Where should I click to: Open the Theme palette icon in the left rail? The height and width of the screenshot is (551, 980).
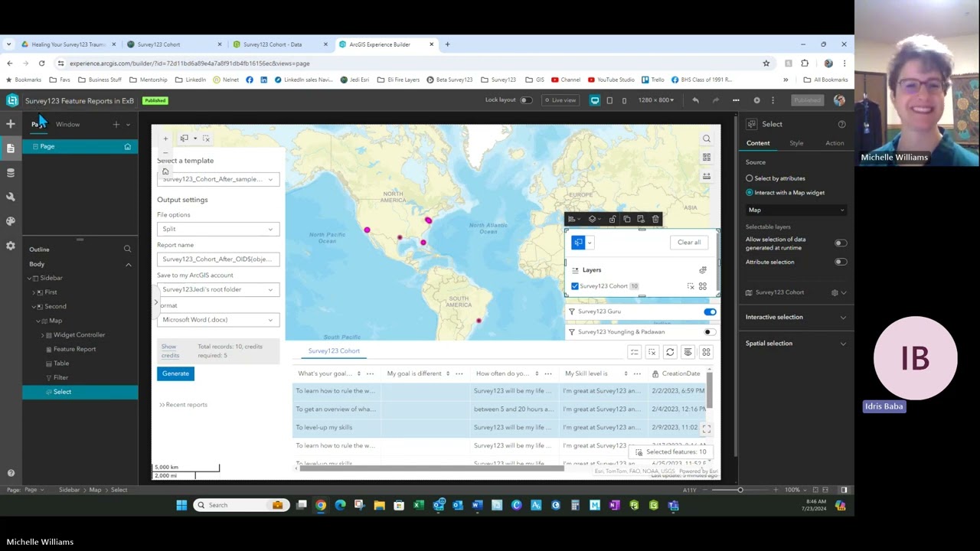tap(11, 221)
